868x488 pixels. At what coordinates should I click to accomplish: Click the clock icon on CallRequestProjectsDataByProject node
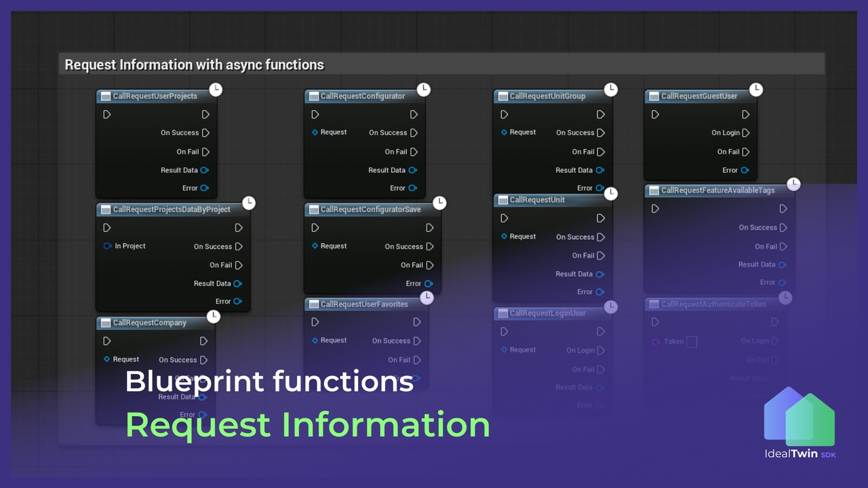point(249,203)
